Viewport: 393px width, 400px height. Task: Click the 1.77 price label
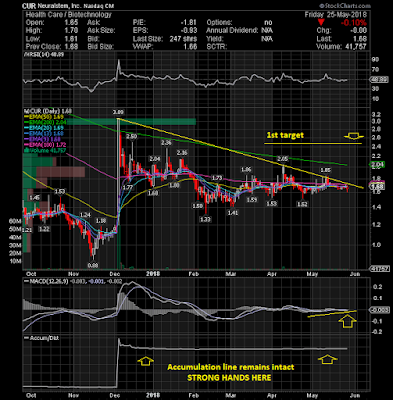coord(128,187)
